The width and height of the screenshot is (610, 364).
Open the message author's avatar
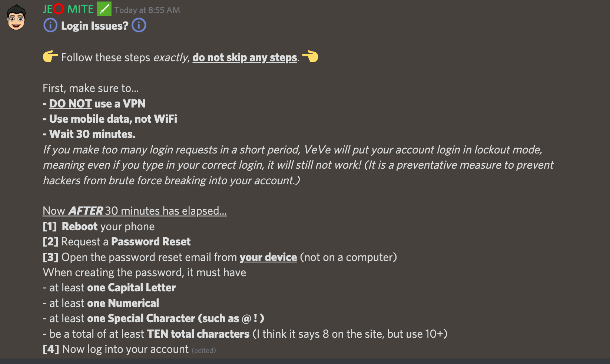tap(16, 17)
